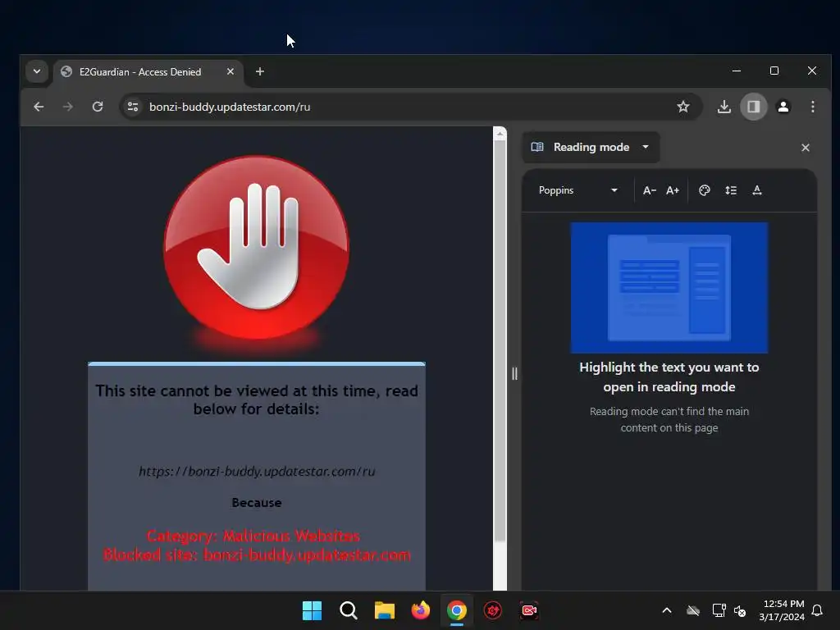Click the Chrome icon in the taskbar
Viewport: 840px width, 630px height.
click(x=456, y=610)
